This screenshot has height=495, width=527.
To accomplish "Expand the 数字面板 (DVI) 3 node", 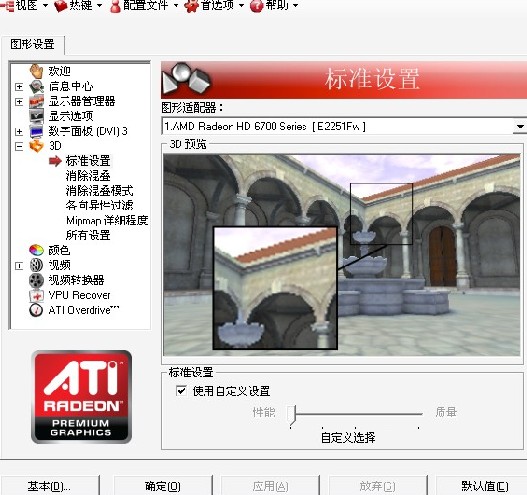I will [19, 131].
